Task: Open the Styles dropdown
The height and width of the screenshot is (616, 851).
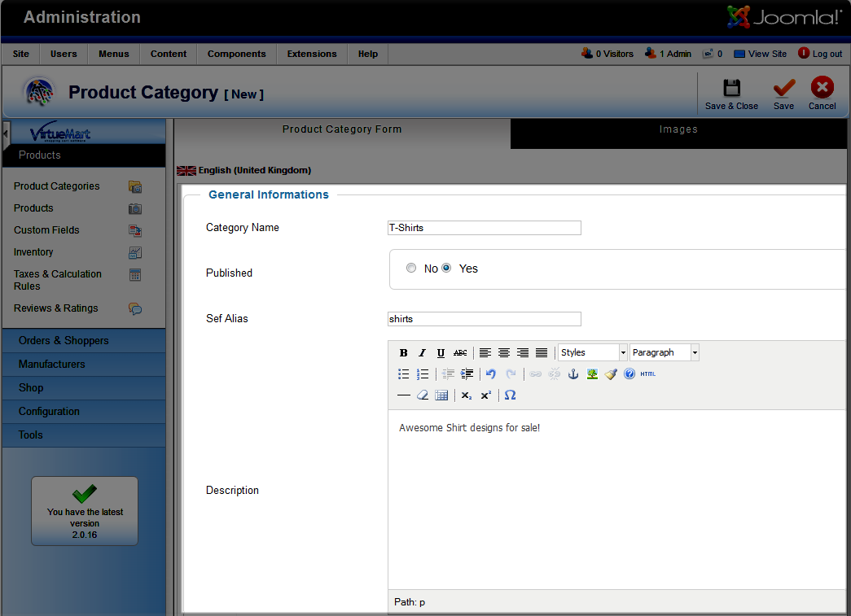Action: click(592, 352)
